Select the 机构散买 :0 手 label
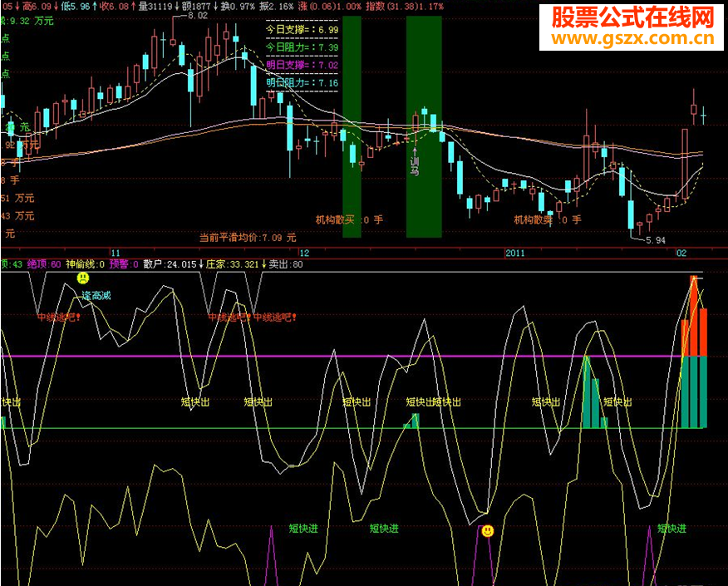The width and height of the screenshot is (728, 586). click(349, 219)
